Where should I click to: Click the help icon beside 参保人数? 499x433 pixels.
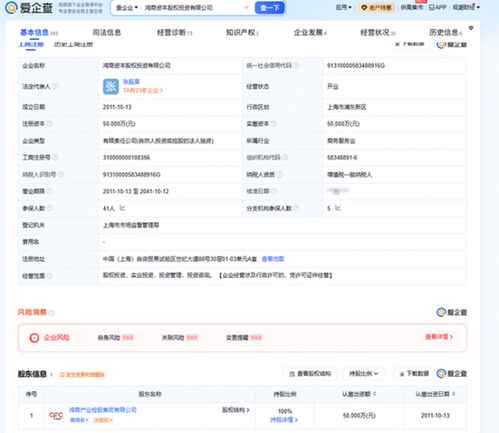[x=49, y=208]
